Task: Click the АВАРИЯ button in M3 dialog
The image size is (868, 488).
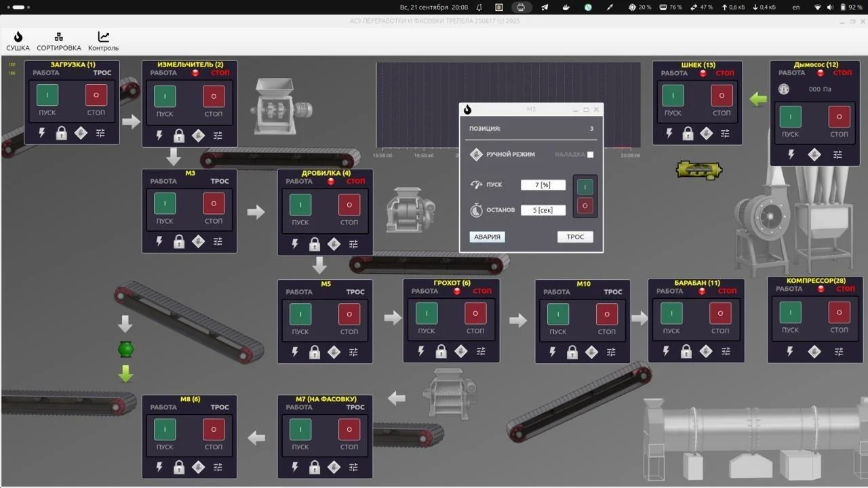Action: tap(487, 237)
